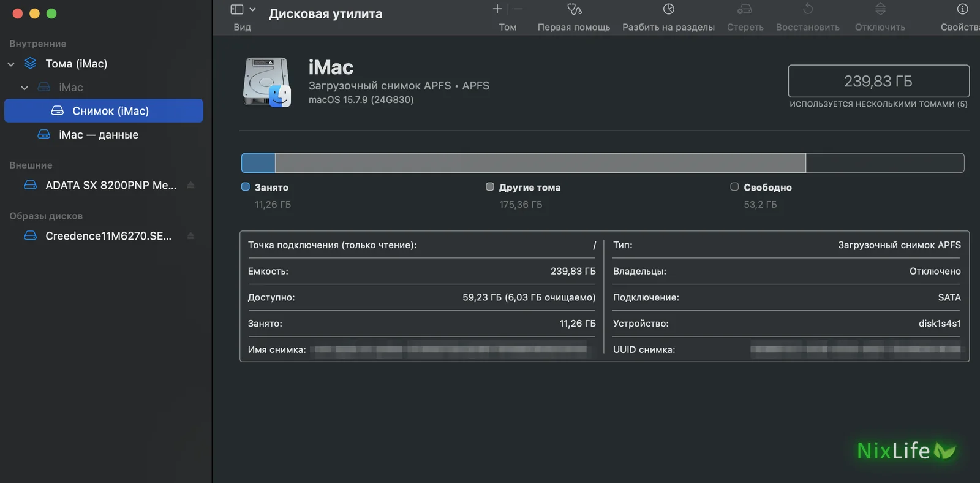Click the Внутренние sidebar section header
This screenshot has width=980, height=483.
38,44
